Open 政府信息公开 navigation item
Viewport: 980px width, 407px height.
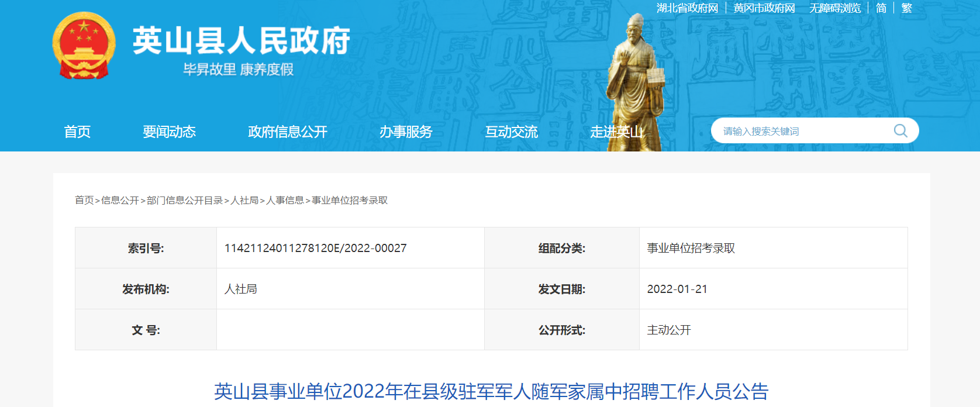click(x=288, y=132)
